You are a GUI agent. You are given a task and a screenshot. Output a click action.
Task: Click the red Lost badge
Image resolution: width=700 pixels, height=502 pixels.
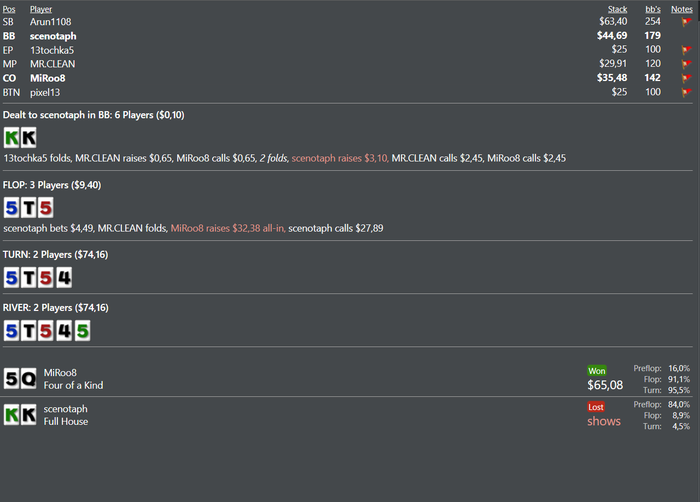597,407
